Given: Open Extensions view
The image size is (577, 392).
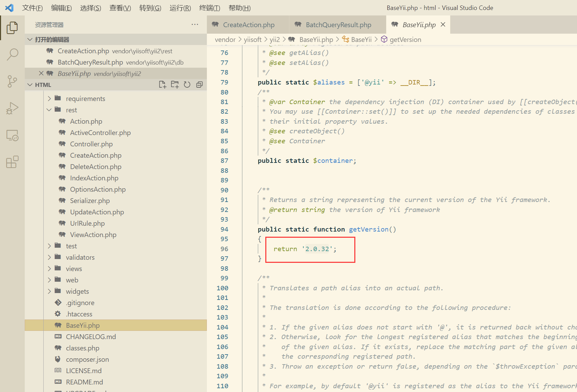Looking at the screenshot, I should click(12, 162).
